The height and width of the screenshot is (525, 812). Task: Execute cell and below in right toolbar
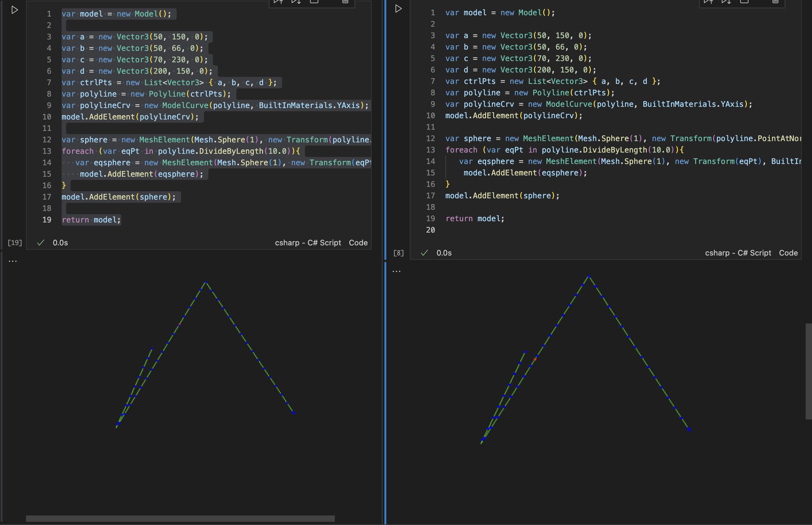pos(726,2)
